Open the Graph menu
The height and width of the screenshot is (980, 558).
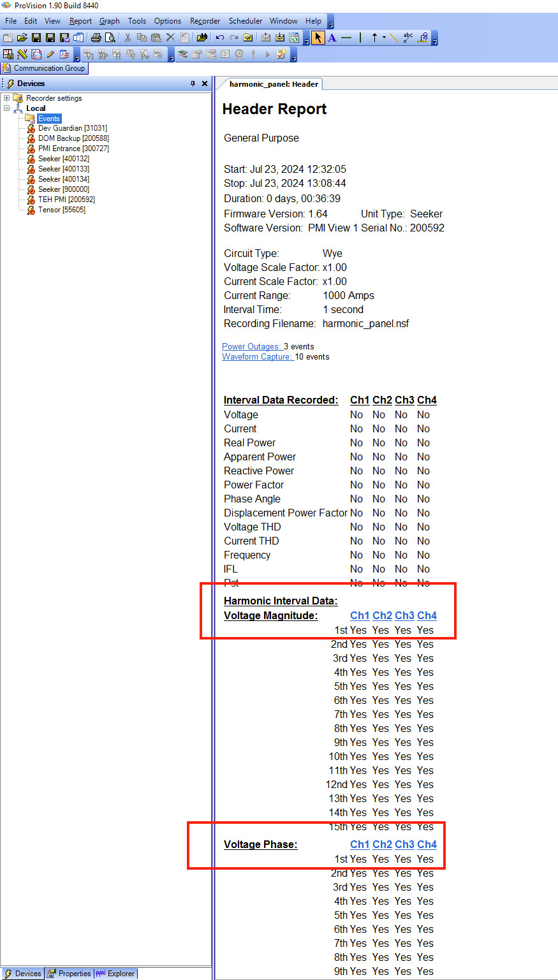(x=109, y=21)
